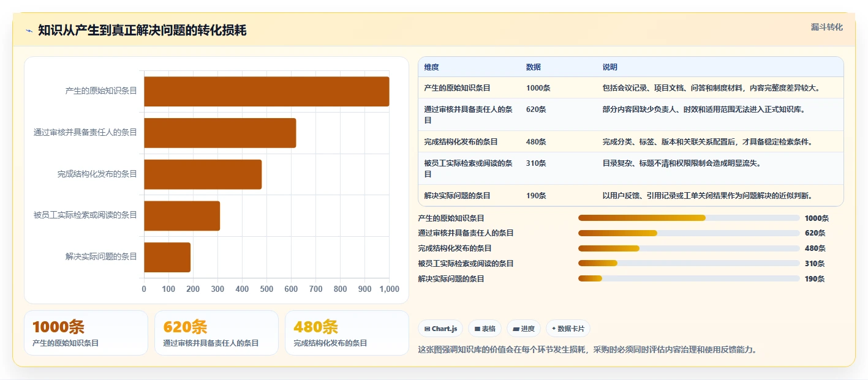Click the 进度 tag chip
Viewport: 868px width, 380px height.
[x=524, y=329]
